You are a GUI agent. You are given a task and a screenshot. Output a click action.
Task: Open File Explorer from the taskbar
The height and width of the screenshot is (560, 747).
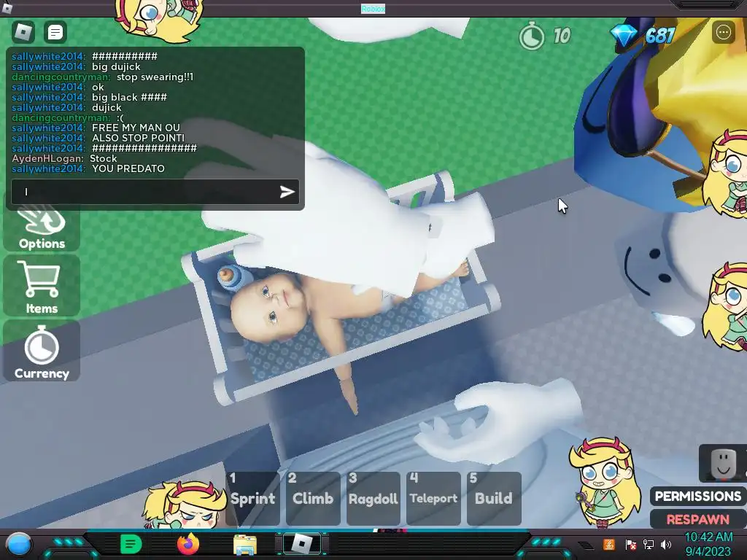pos(245,544)
